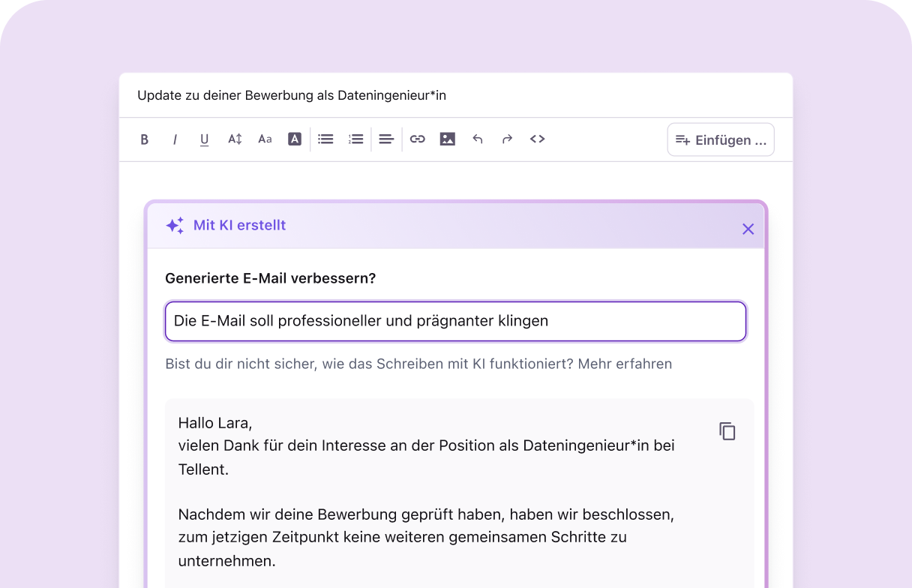Select the numbered list icon

click(355, 139)
